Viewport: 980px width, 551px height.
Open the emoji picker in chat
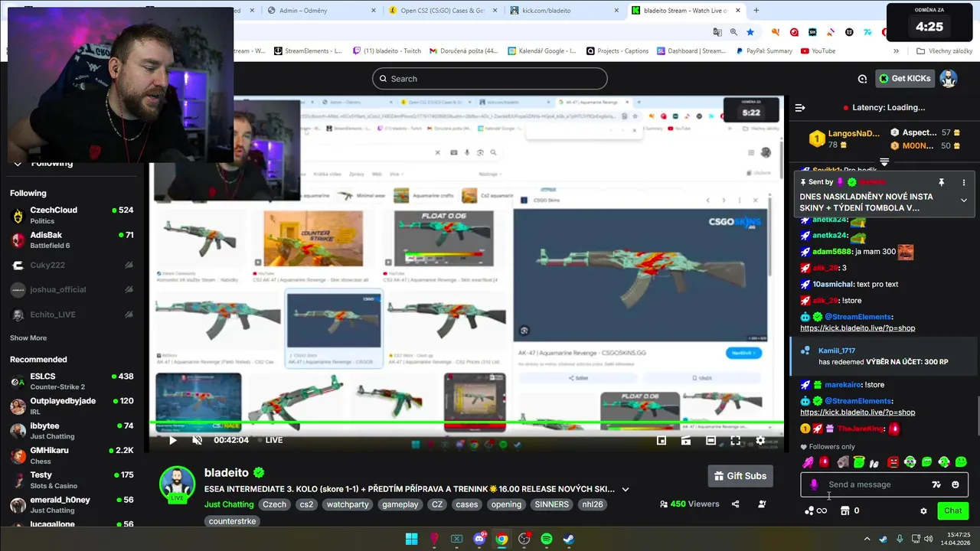(955, 484)
